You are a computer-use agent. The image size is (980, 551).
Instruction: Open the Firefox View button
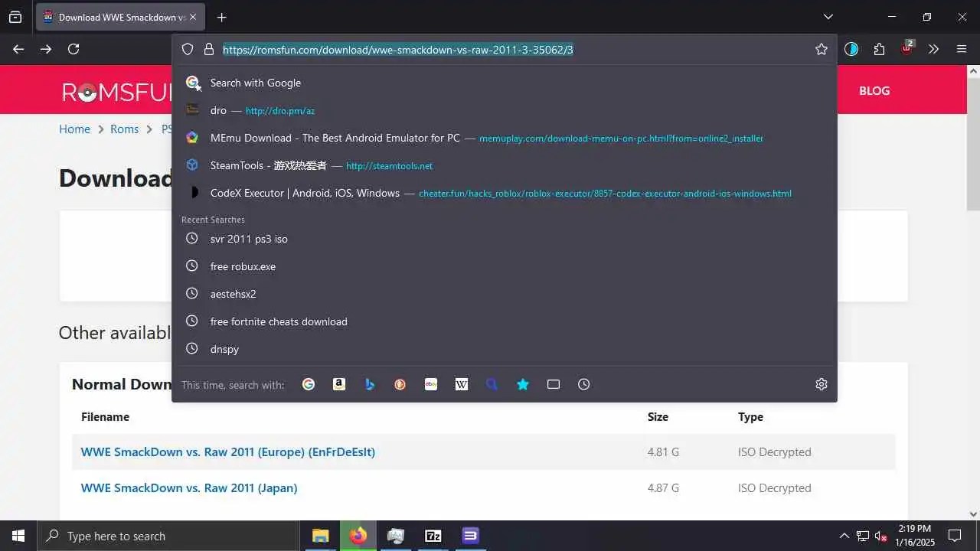pos(15,17)
